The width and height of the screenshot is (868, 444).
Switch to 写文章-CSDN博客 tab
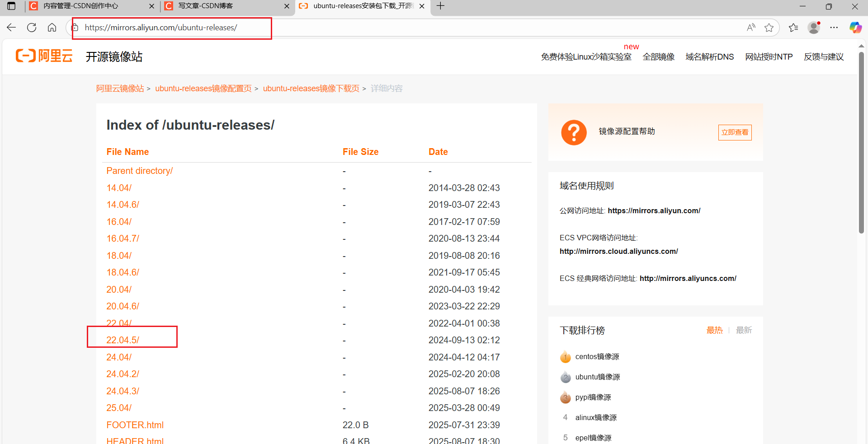227,6
